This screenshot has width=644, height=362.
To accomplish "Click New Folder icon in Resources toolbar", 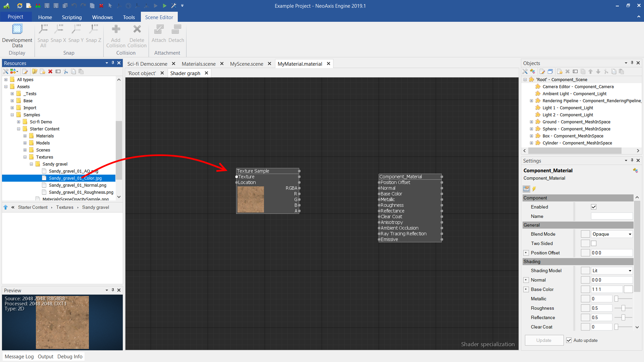I will (x=35, y=71).
